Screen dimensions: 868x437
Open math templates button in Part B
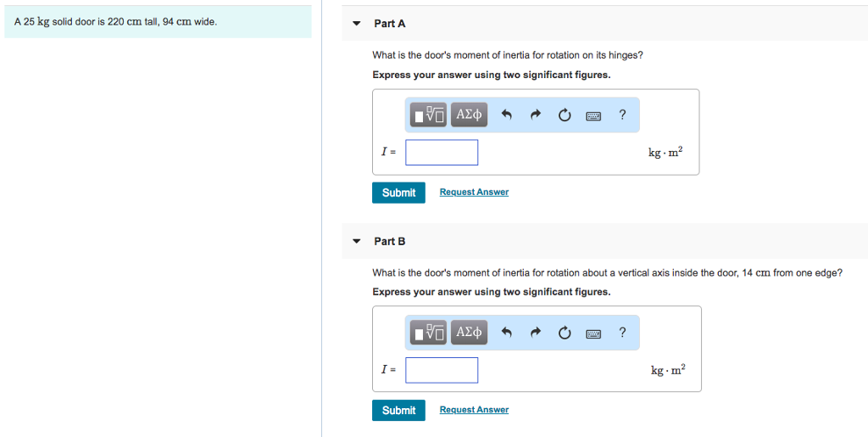(x=428, y=333)
